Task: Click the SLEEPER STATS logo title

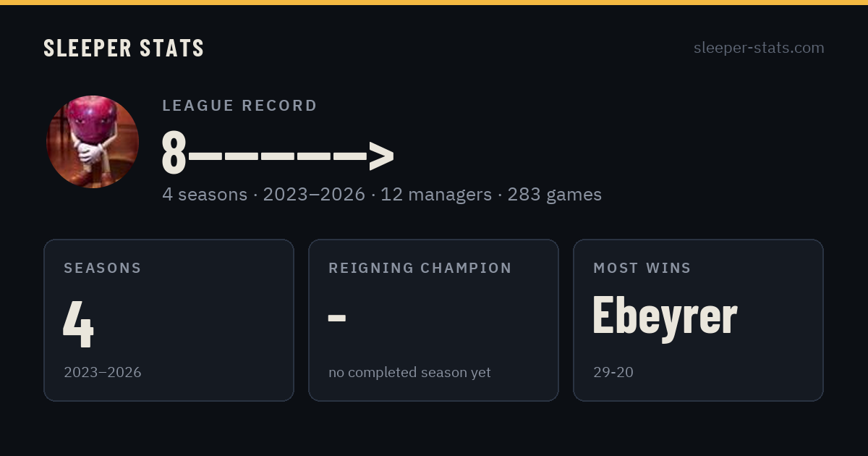Action: (124, 48)
